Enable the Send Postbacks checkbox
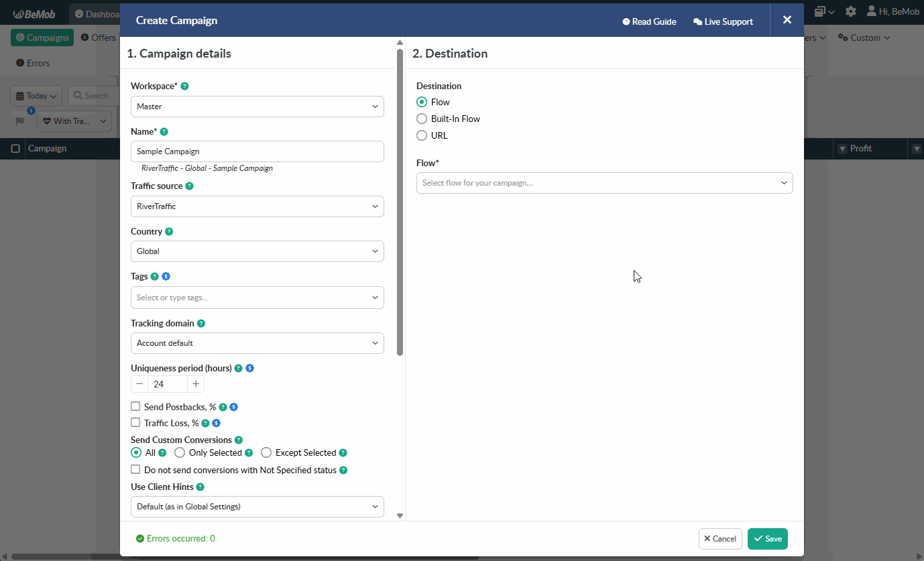924x561 pixels. click(x=135, y=407)
